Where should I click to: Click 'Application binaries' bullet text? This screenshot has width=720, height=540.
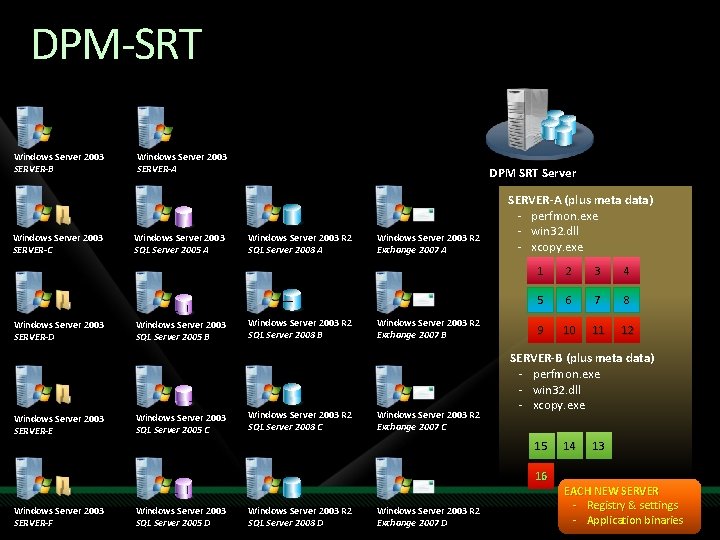pyautogui.click(x=635, y=520)
